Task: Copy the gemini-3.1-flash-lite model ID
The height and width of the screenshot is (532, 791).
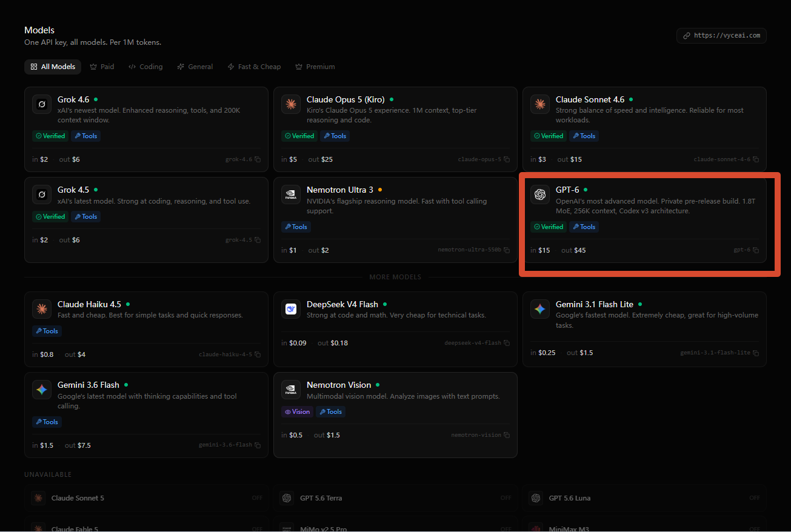Action: [756, 353]
